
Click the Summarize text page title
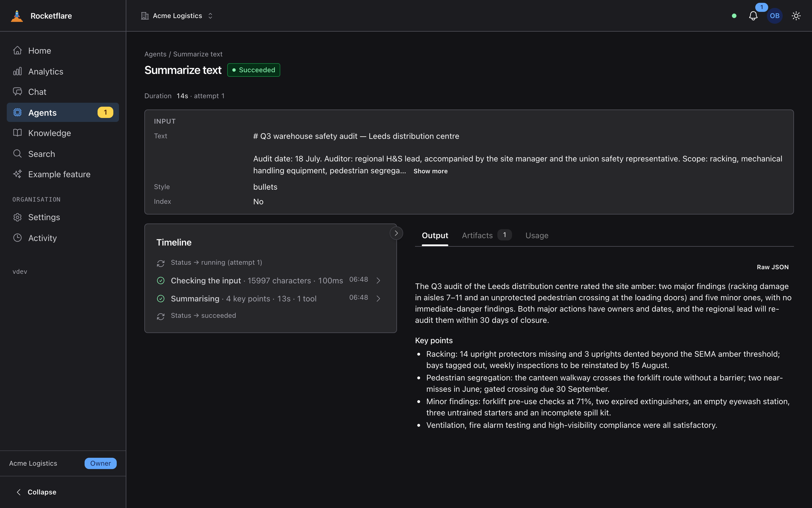pyautogui.click(x=183, y=70)
